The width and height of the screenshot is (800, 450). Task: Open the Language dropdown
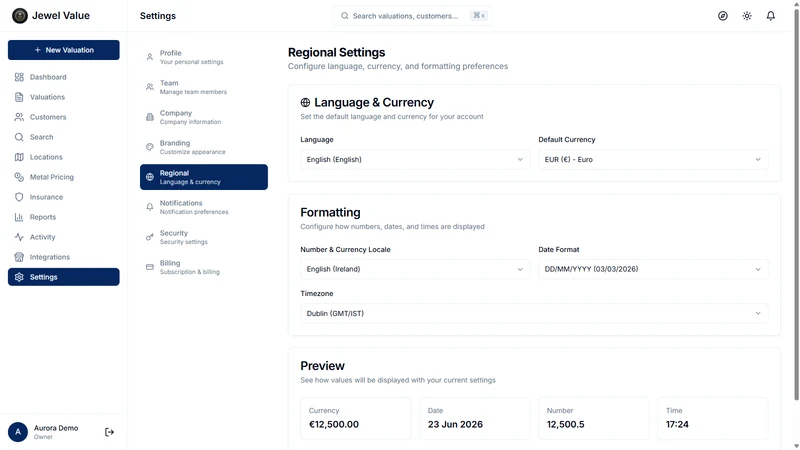(x=415, y=160)
